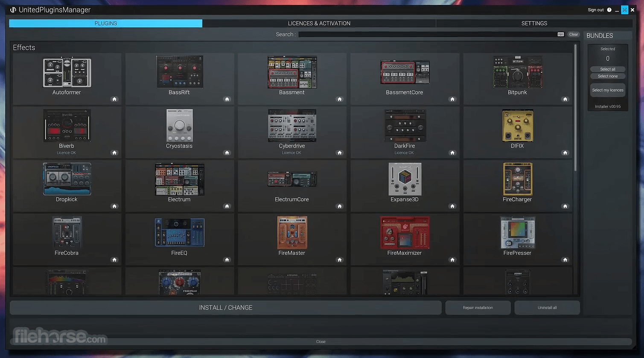Screen dimensions: 644x358
Task: Click the "Licence OK" text under Biverb
Action: (67, 153)
